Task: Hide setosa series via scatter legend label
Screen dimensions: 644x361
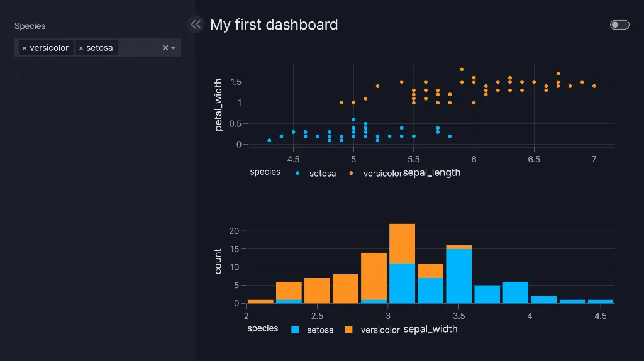Action: pos(323,174)
